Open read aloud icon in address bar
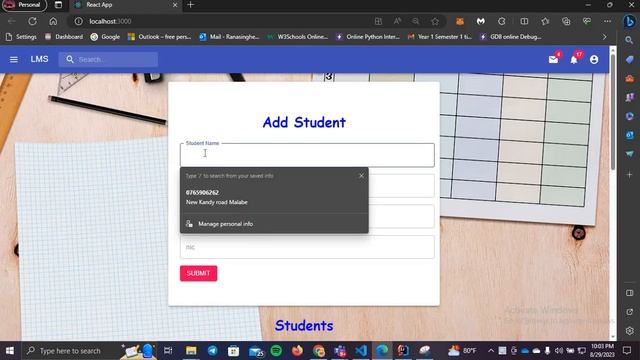 tap(397, 21)
